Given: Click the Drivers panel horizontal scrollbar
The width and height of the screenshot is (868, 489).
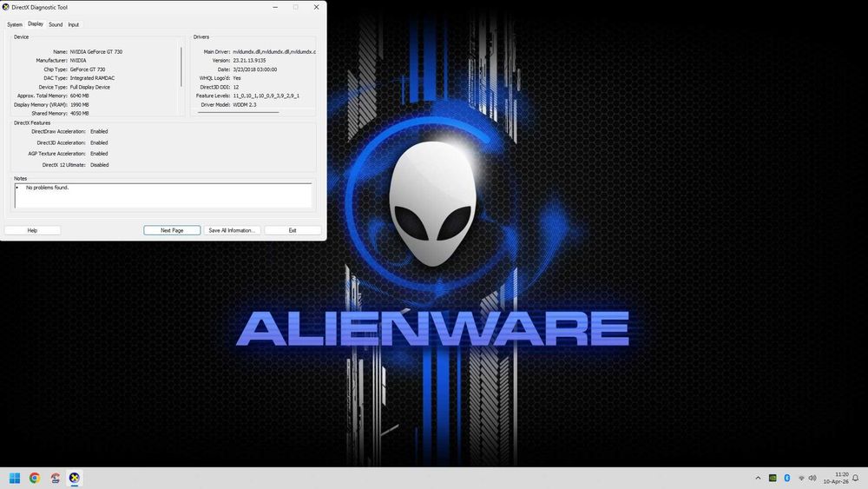Looking at the screenshot, I should [x=238, y=112].
